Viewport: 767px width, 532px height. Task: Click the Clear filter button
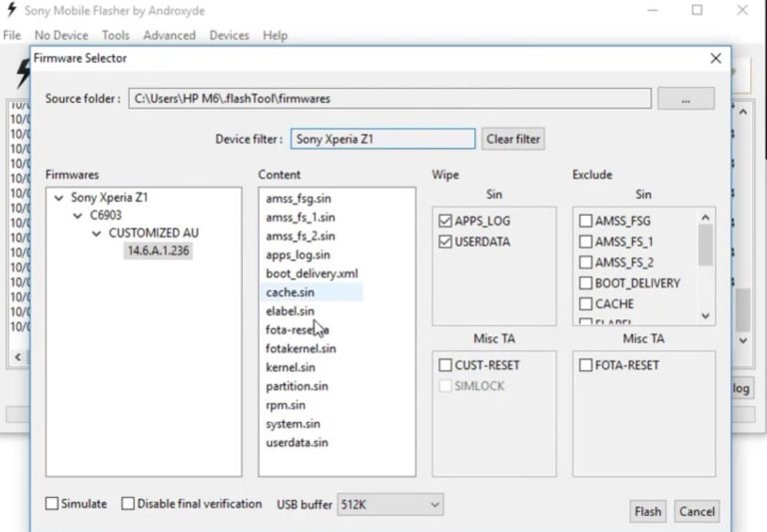[x=513, y=139]
